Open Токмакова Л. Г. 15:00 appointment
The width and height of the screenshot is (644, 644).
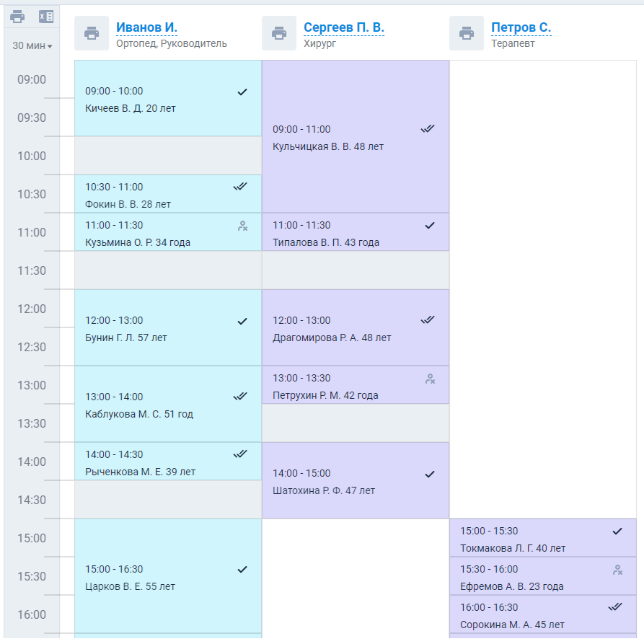[x=543, y=537]
